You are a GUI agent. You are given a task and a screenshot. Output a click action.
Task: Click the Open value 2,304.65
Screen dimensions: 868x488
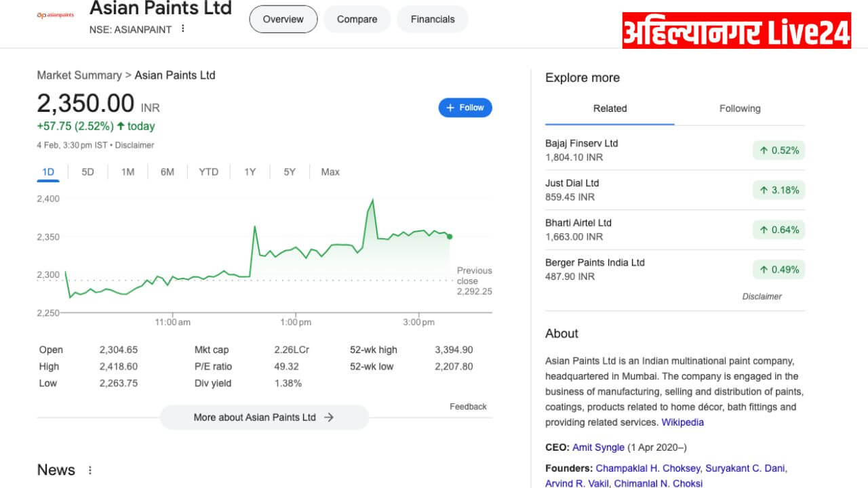click(118, 350)
